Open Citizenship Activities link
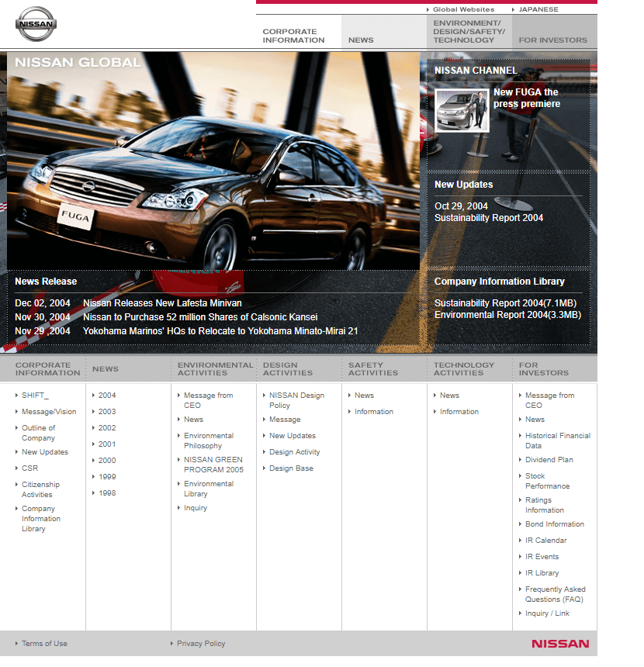This screenshot has width=644, height=667. click(40, 489)
